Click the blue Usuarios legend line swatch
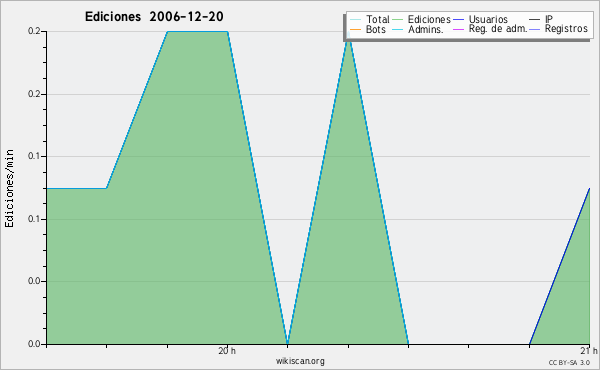This screenshot has width=600, height=370. [x=458, y=19]
